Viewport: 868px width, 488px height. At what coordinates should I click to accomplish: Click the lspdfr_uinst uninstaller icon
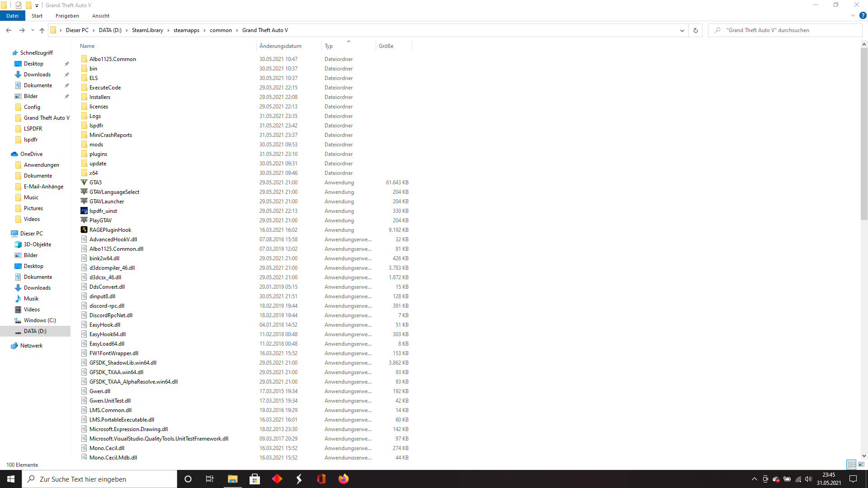point(84,211)
